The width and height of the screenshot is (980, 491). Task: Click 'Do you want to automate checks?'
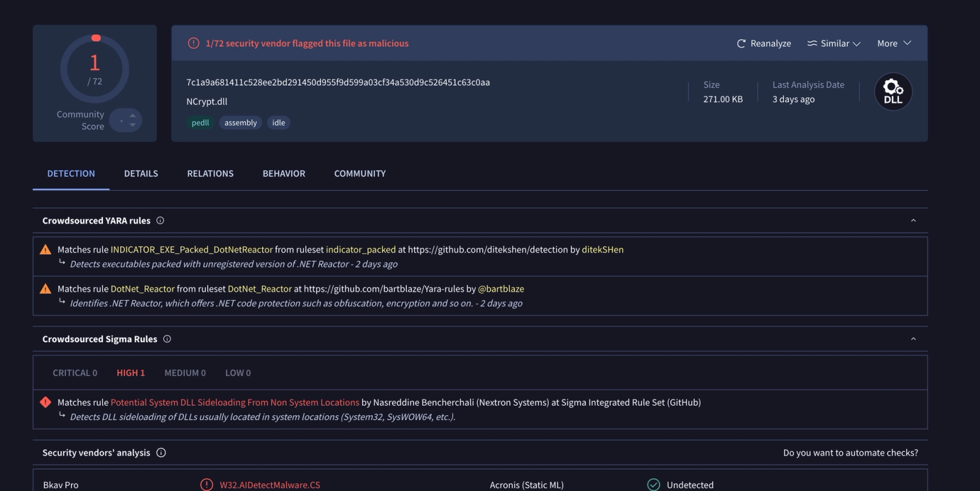pos(851,453)
